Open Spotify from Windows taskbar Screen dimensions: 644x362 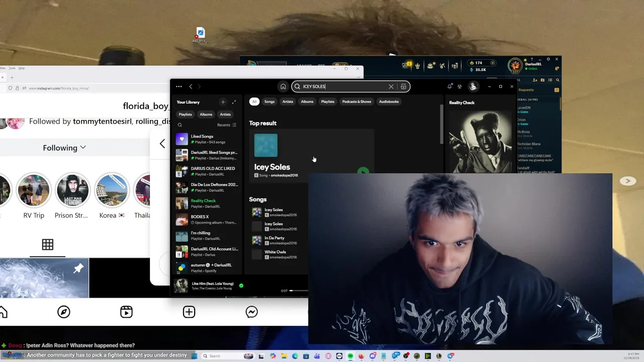[x=350, y=356]
